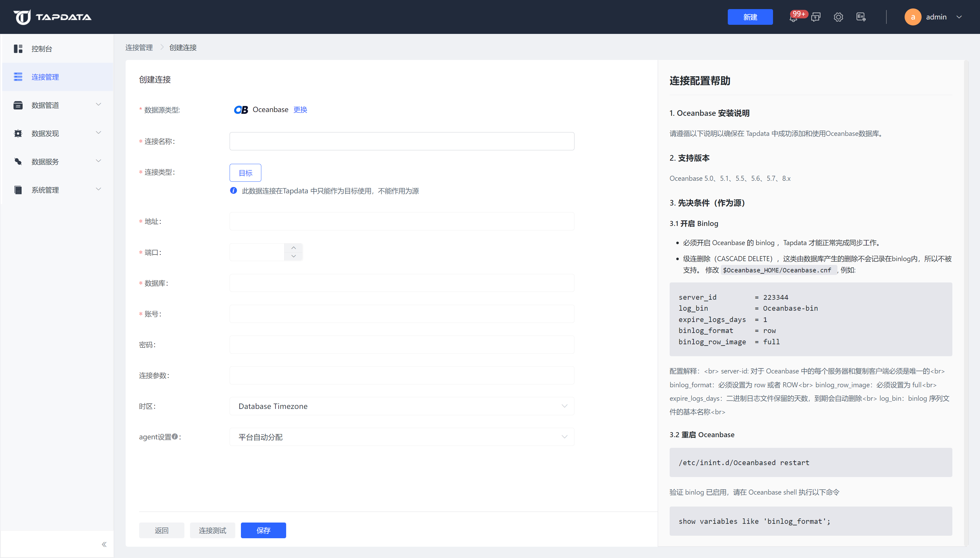Click the agent settings info icon
980x558 pixels.
tap(175, 437)
